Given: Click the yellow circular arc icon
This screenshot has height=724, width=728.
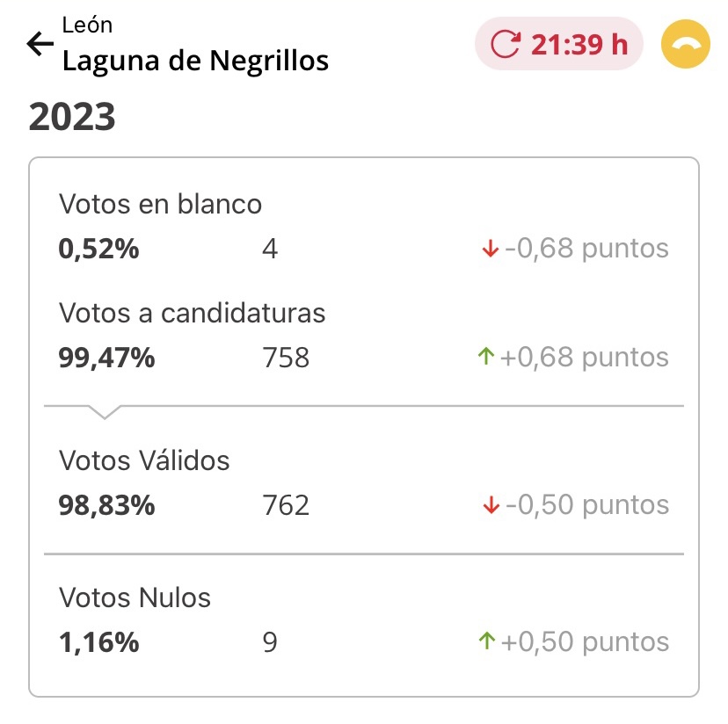Looking at the screenshot, I should 685,44.
